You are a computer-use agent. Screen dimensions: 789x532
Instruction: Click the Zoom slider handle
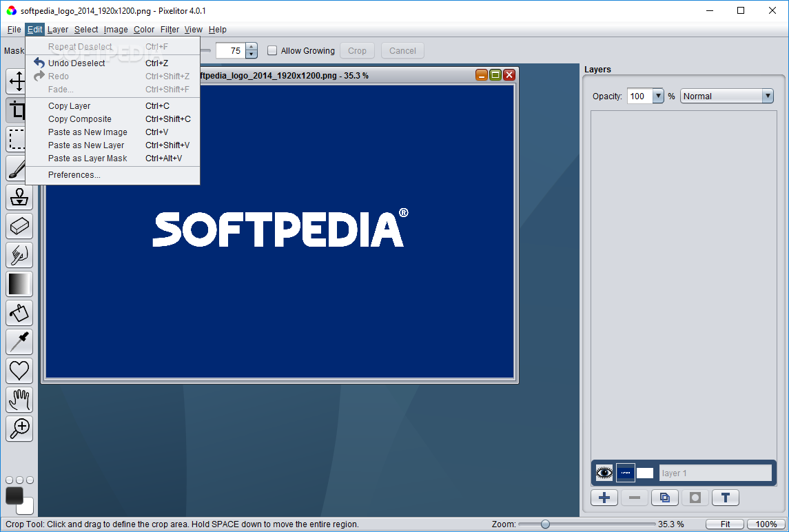(545, 524)
